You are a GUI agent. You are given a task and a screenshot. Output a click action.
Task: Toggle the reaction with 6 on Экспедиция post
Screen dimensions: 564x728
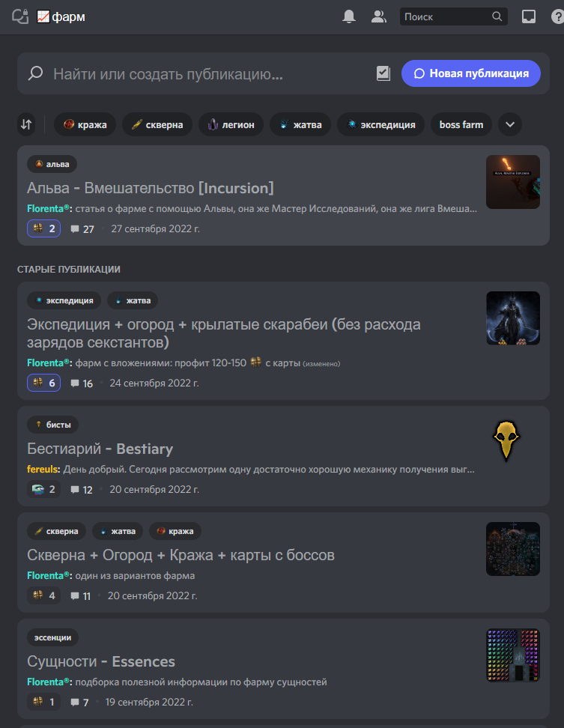pyautogui.click(x=43, y=383)
